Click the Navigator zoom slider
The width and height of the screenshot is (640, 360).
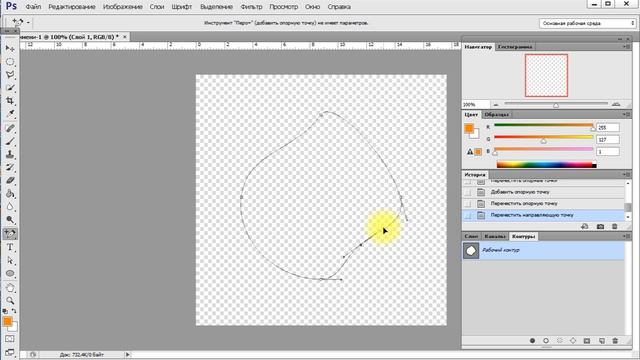click(x=556, y=104)
